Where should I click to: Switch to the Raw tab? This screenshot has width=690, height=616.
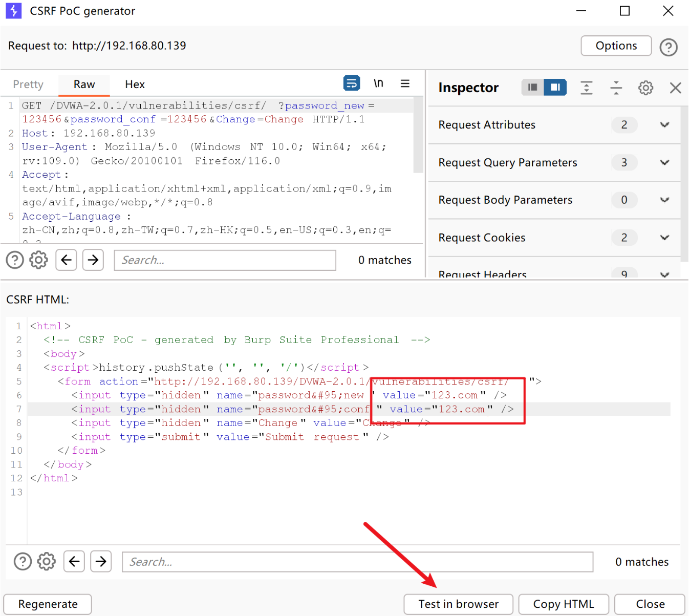(84, 84)
